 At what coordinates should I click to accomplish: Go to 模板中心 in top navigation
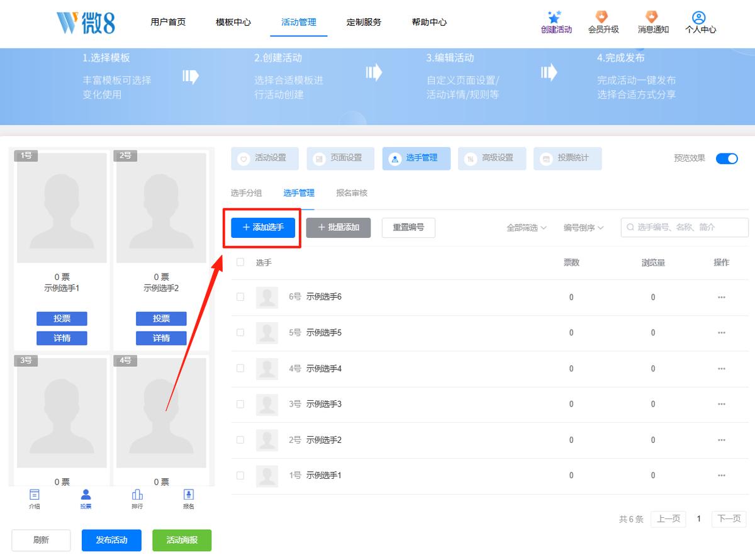pos(233,22)
